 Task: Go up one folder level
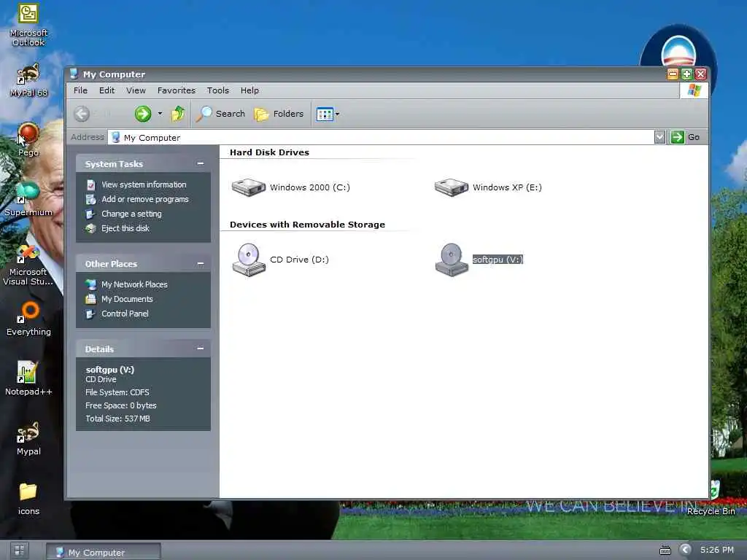tap(178, 114)
